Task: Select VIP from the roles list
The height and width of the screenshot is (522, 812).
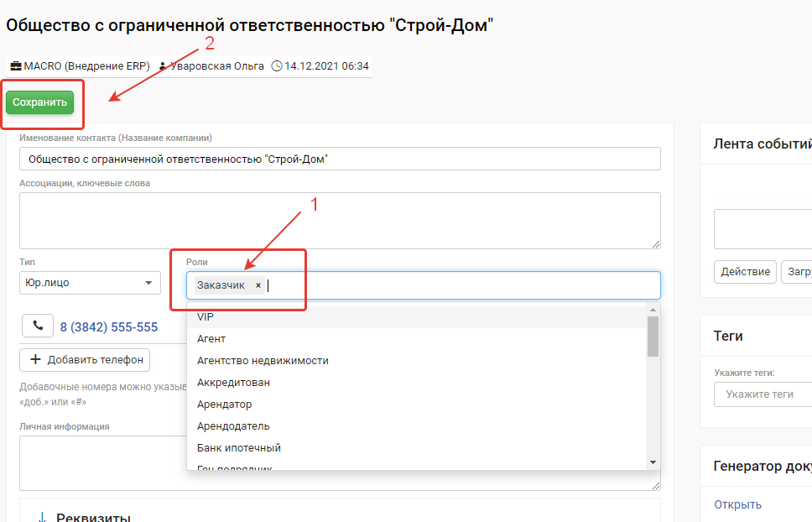Action: 206,317
